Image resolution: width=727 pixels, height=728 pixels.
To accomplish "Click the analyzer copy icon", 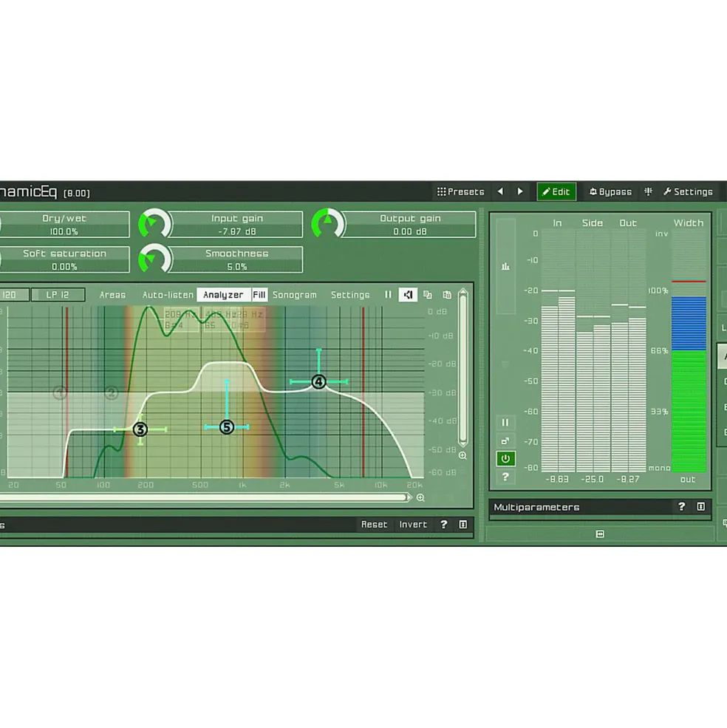I will 428,294.
